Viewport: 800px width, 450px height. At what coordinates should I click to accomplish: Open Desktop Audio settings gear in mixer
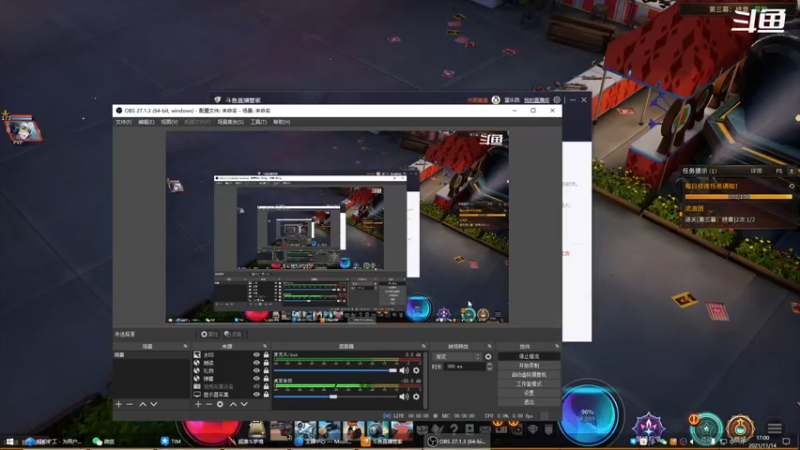(x=416, y=396)
